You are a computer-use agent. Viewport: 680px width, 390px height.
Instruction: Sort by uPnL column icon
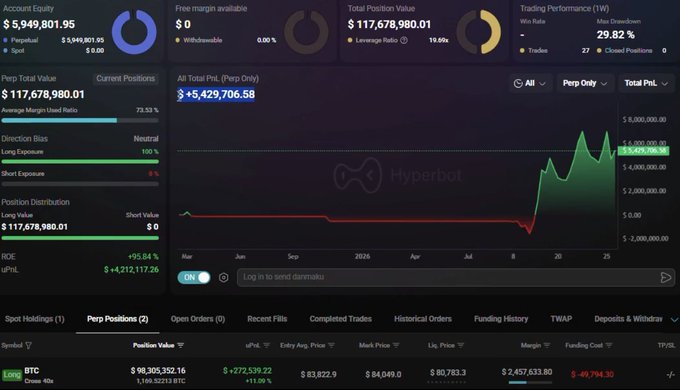click(266, 345)
